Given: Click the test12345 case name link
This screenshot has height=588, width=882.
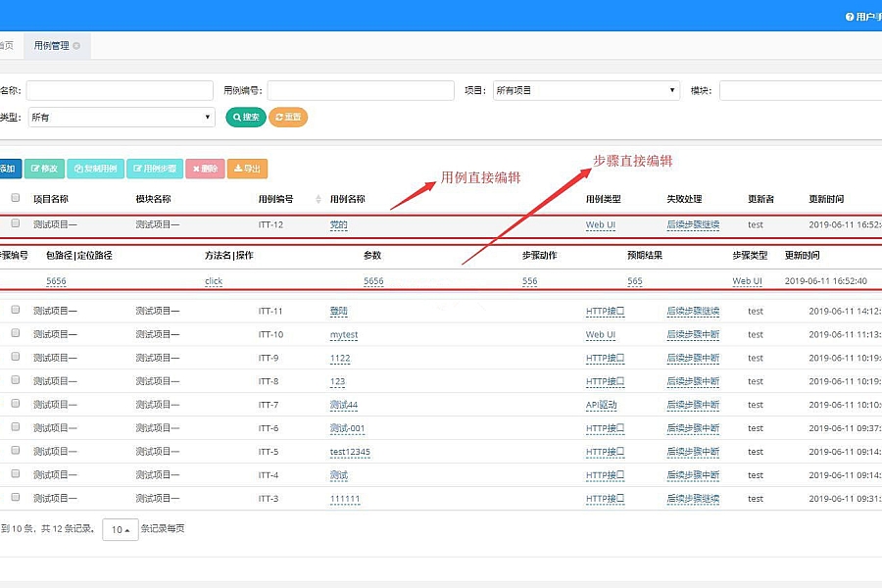Looking at the screenshot, I should click(x=350, y=452).
